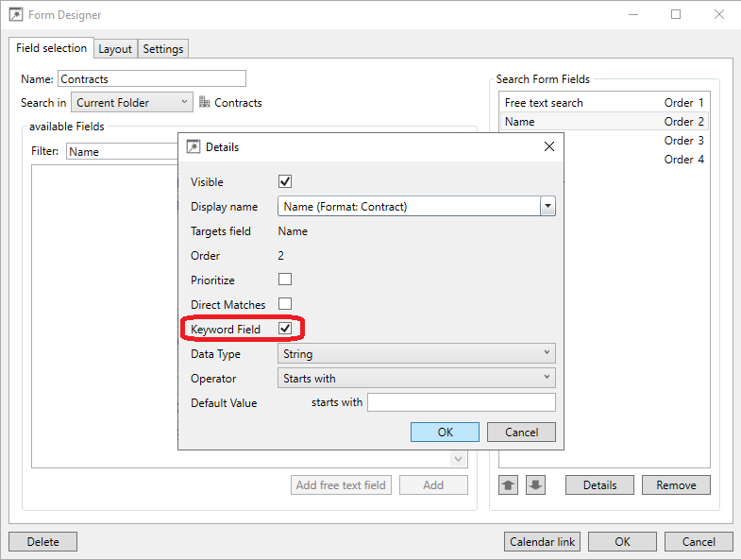
Task: Enable the Prioritize checkbox
Action: [x=285, y=280]
